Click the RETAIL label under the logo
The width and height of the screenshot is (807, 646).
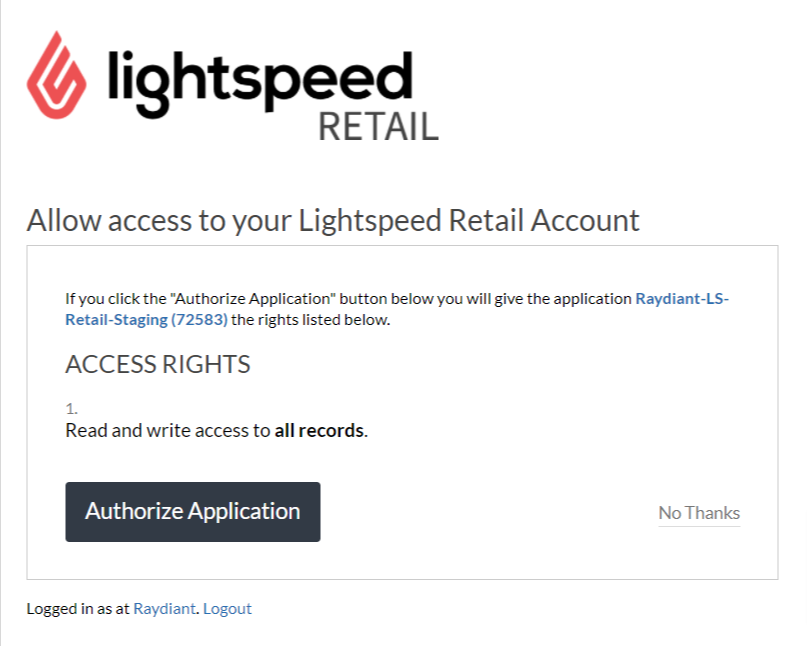[x=378, y=126]
